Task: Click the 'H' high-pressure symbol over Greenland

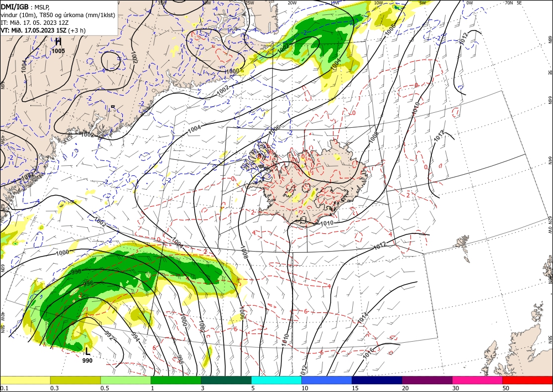Action: coord(58,42)
